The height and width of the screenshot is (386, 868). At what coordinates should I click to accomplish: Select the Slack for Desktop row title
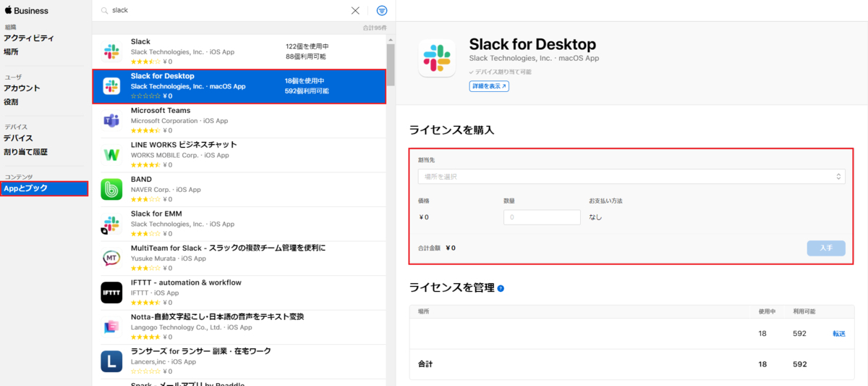[x=163, y=76]
